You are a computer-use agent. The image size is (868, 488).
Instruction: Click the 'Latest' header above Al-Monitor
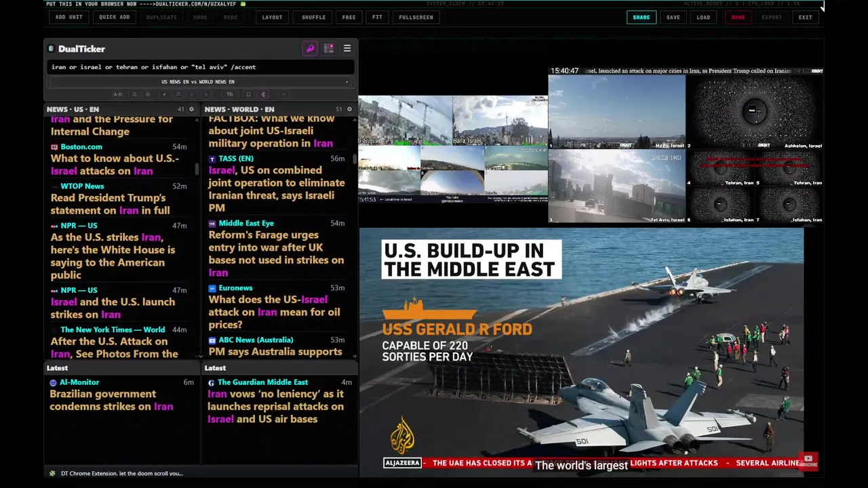[57, 368]
